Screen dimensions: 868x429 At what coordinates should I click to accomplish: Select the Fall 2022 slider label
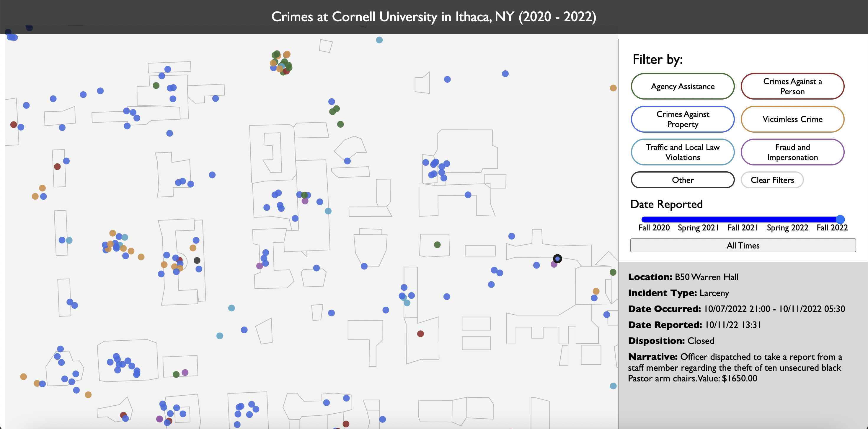click(832, 228)
